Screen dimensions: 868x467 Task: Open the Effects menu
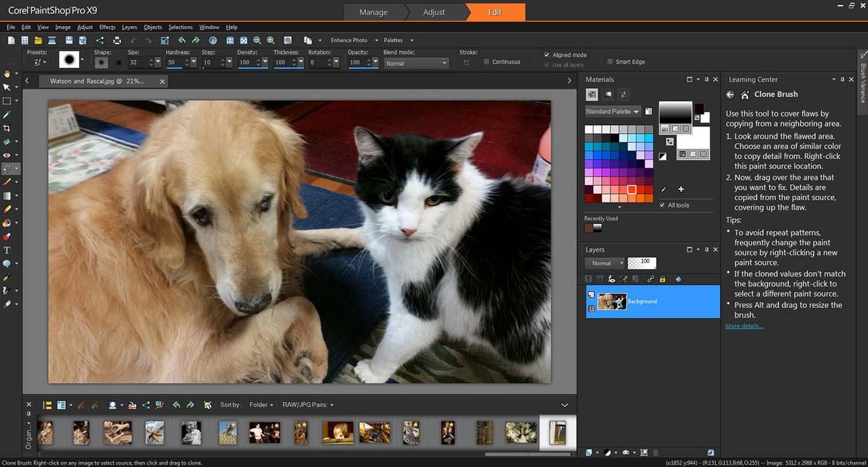point(106,27)
